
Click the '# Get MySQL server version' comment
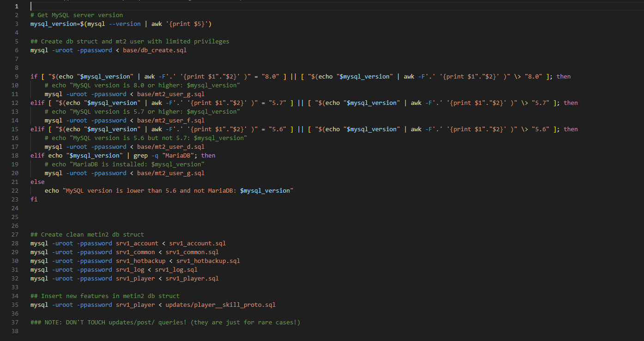click(77, 15)
